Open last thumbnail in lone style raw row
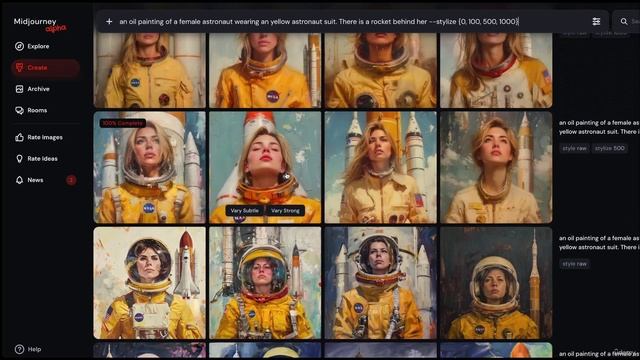 (x=496, y=283)
